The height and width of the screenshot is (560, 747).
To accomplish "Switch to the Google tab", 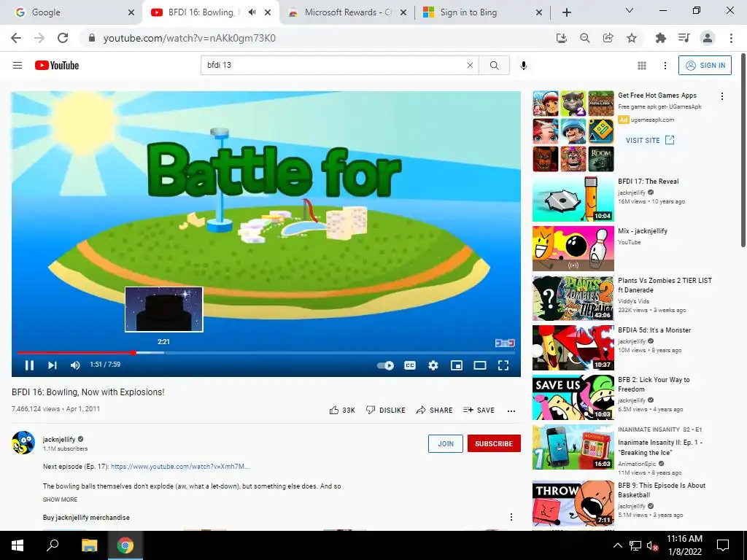I will pos(71,12).
